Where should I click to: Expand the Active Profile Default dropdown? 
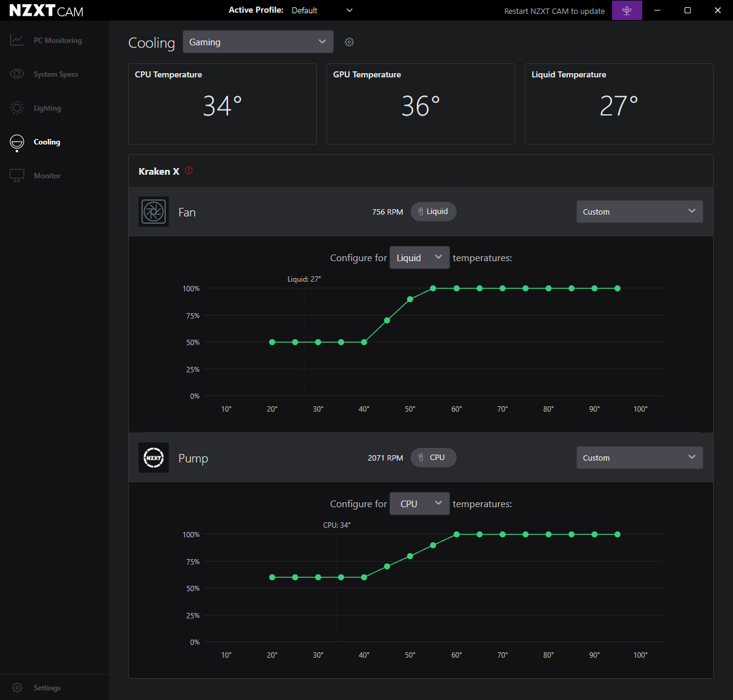point(321,10)
